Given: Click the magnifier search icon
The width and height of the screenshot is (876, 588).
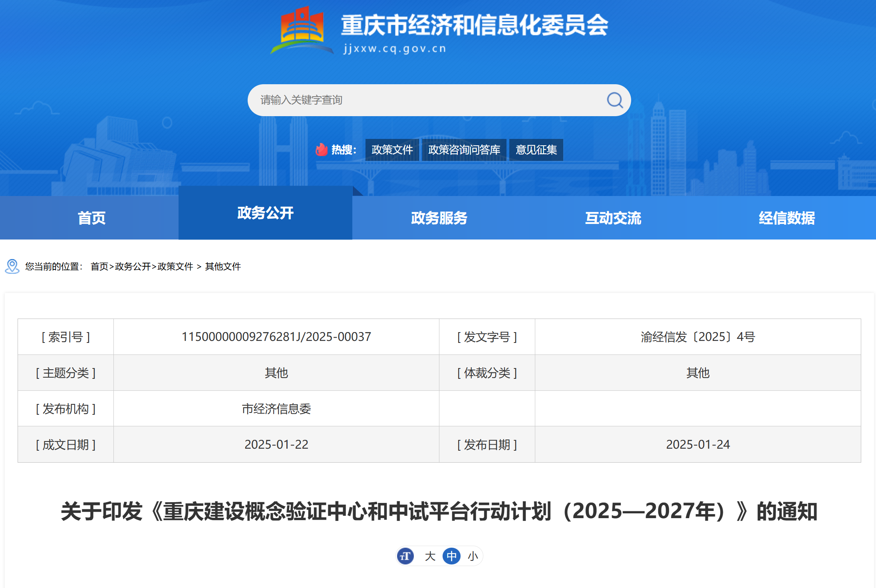Looking at the screenshot, I should point(615,100).
